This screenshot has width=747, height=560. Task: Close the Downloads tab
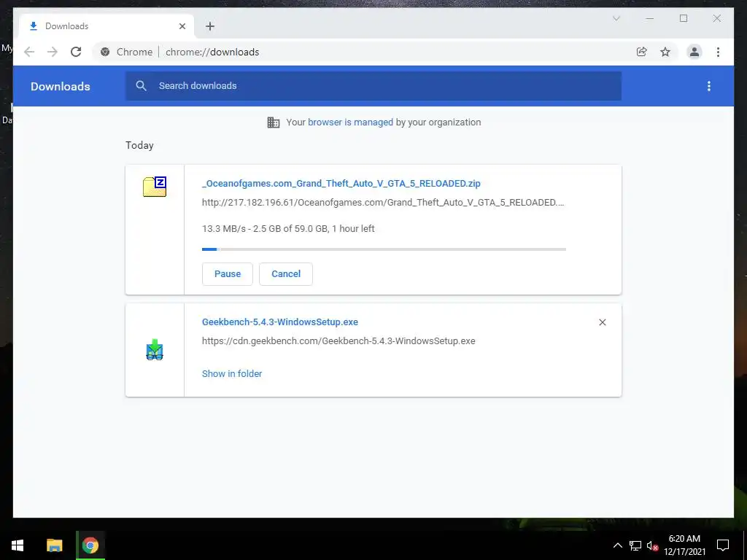click(x=182, y=26)
